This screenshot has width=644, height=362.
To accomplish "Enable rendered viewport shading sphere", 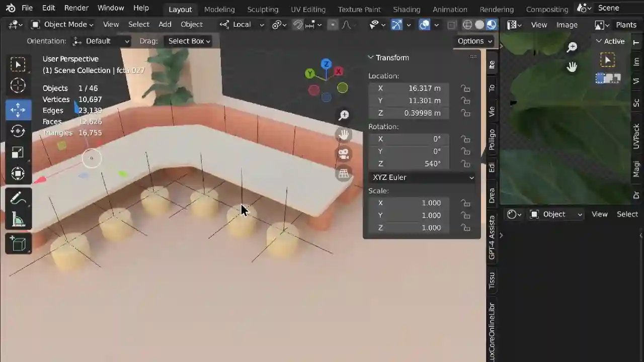I will pyautogui.click(x=491, y=25).
